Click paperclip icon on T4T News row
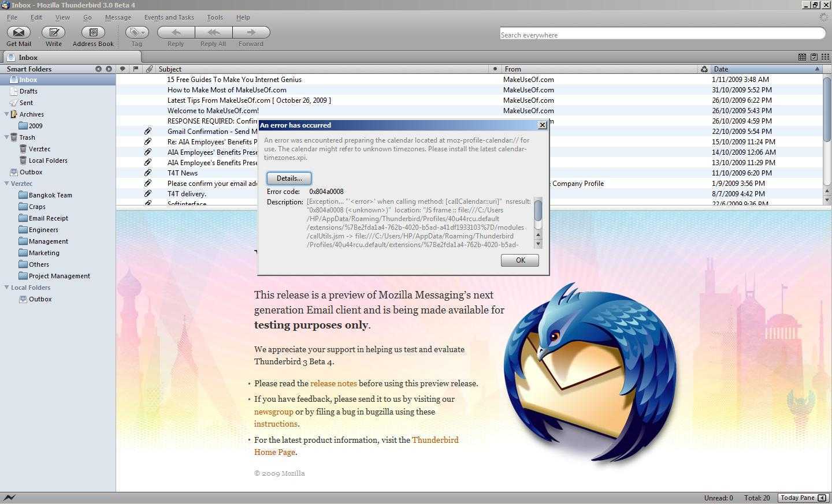 coord(148,173)
